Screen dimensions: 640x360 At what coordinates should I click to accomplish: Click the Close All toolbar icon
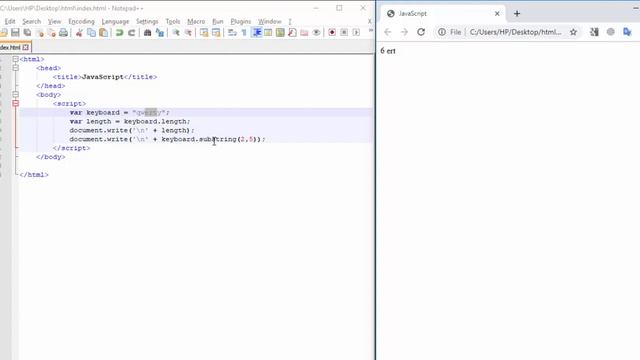[51, 33]
